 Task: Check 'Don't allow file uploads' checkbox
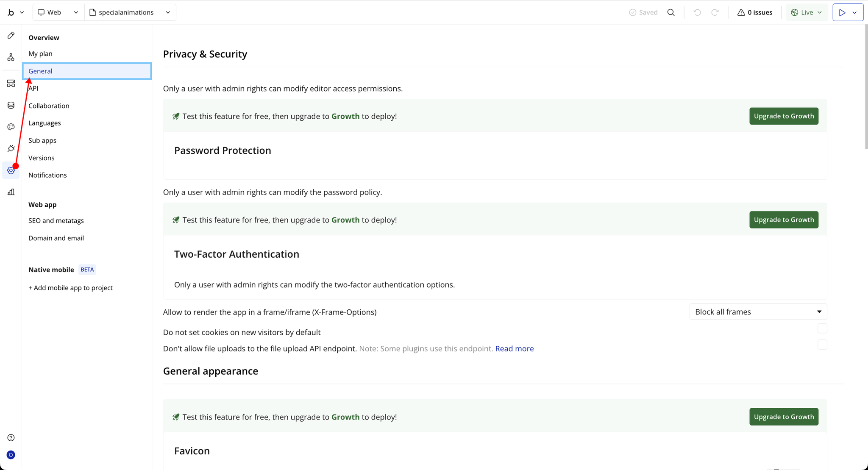(x=822, y=345)
